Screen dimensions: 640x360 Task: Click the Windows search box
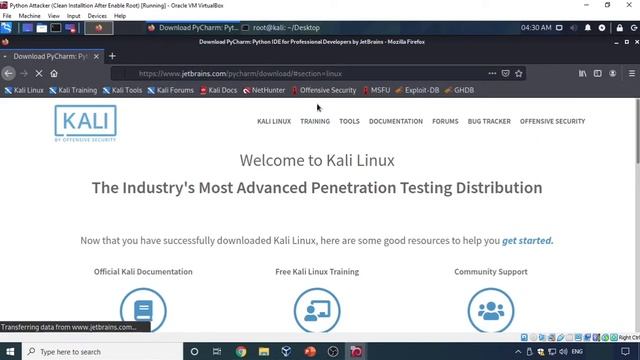pos(102,351)
